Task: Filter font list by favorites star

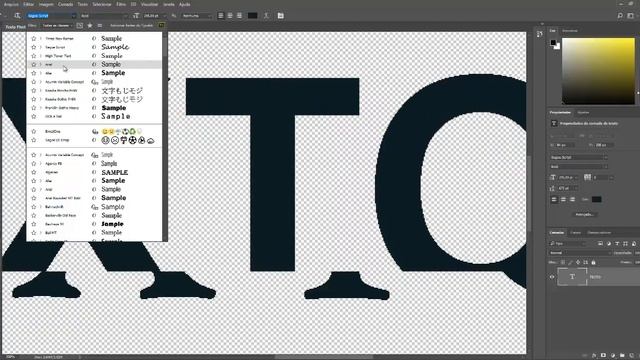Action: pos(90,25)
